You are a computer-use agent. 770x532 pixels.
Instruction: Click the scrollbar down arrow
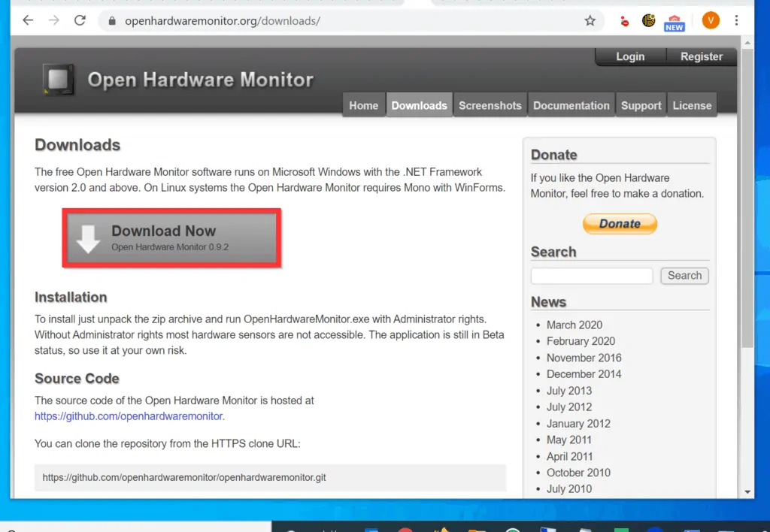pyautogui.click(x=747, y=492)
